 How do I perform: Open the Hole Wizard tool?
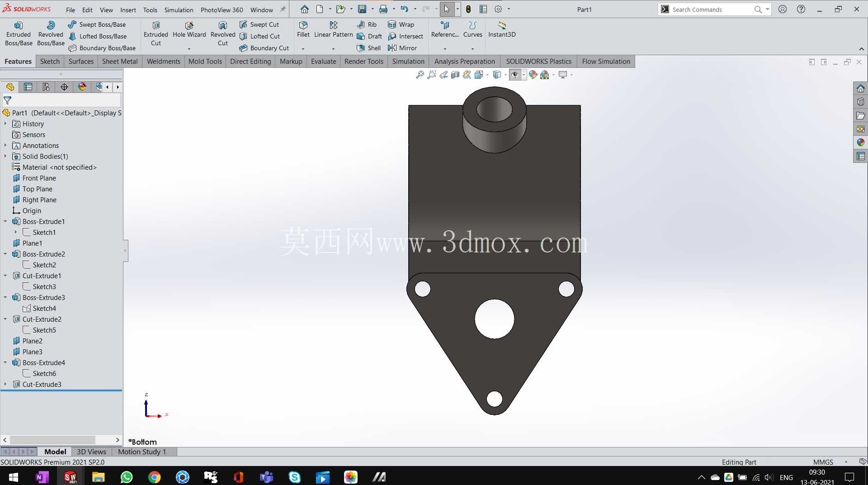click(189, 30)
